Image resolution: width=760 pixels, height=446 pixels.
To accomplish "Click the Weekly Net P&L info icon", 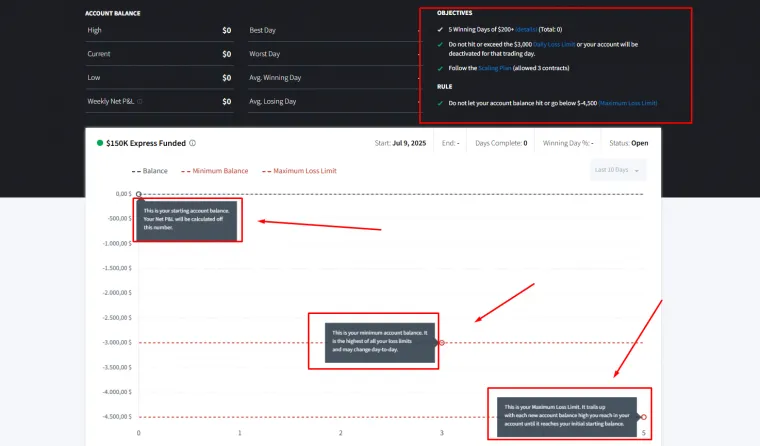I will click(140, 101).
